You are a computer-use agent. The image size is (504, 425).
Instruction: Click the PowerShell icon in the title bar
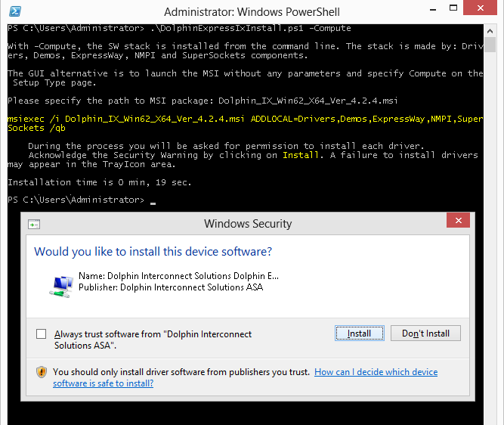15,11
